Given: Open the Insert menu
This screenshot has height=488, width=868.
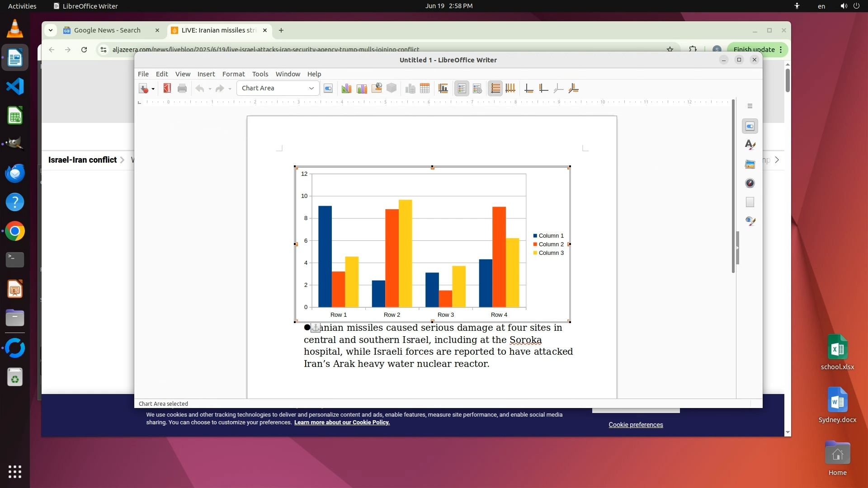Looking at the screenshot, I should [206, 74].
